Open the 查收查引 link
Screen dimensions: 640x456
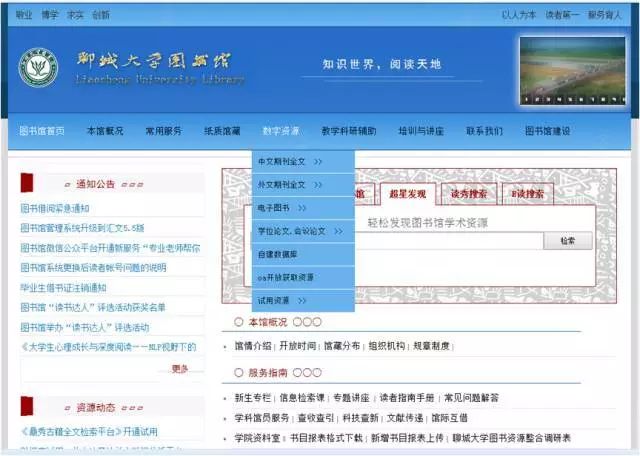coord(316,418)
